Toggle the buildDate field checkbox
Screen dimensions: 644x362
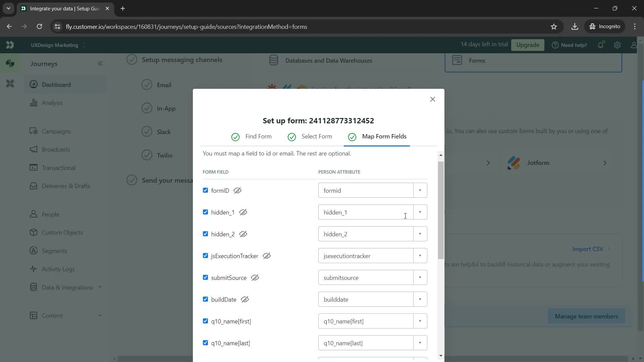tap(205, 299)
